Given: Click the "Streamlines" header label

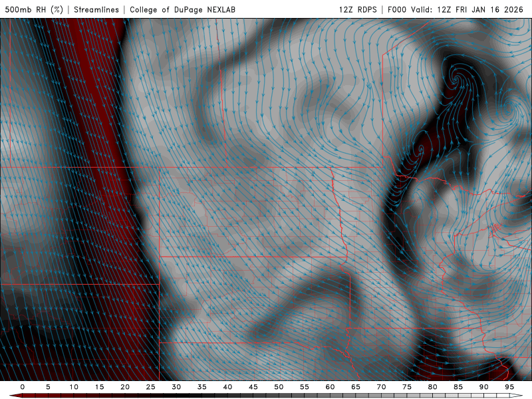Looking at the screenshot, I should click(x=96, y=9).
